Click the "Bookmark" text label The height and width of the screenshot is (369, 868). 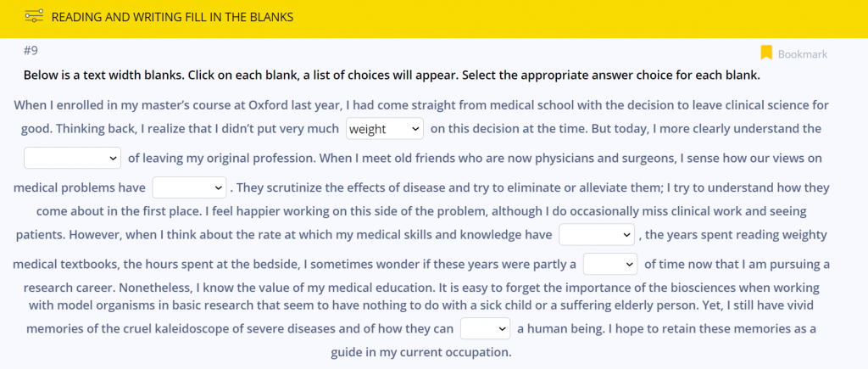pos(802,54)
